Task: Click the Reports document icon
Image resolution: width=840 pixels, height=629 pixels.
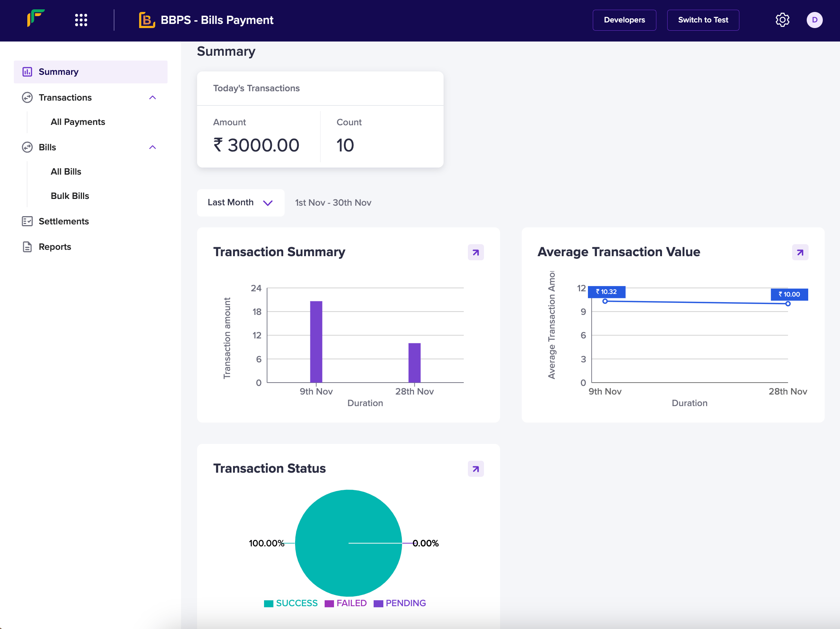Action: click(27, 247)
